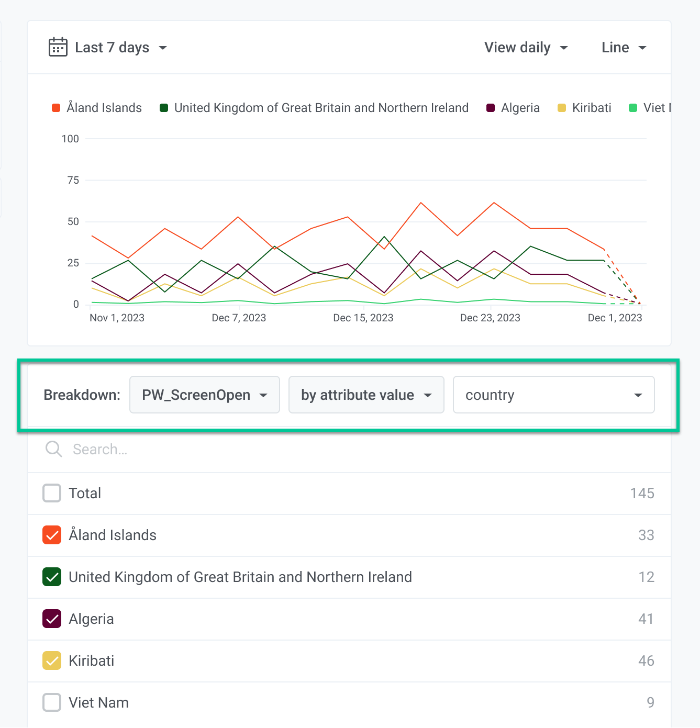Screen dimensions: 700x728
Task: Change chart type with Line dropdown
Action: (624, 48)
